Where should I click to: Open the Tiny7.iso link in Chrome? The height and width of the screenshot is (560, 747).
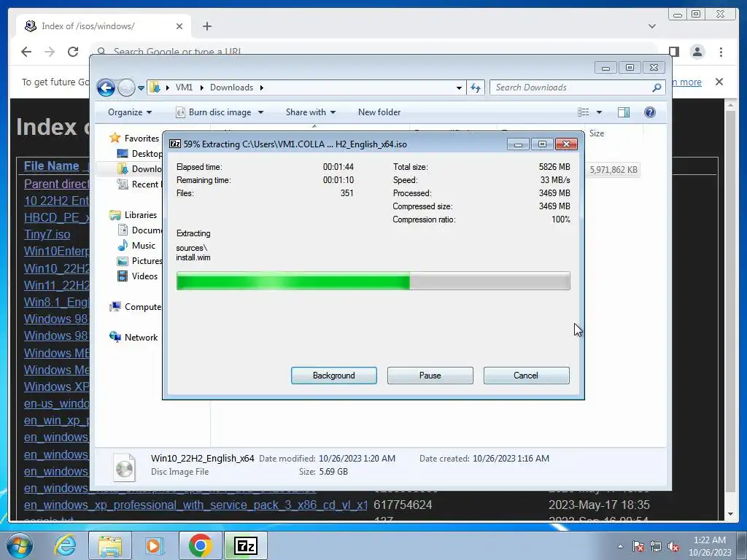47,234
